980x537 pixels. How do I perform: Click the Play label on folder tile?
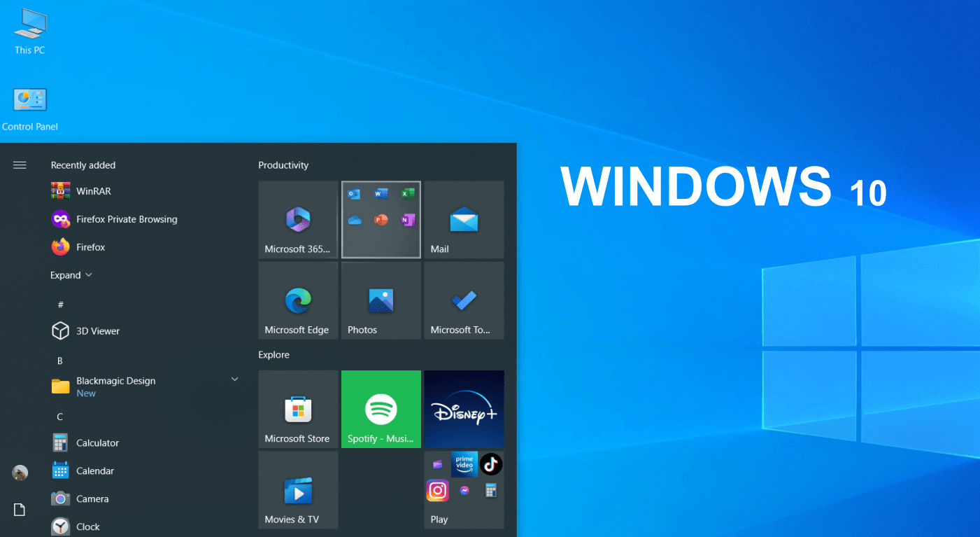pyautogui.click(x=439, y=519)
